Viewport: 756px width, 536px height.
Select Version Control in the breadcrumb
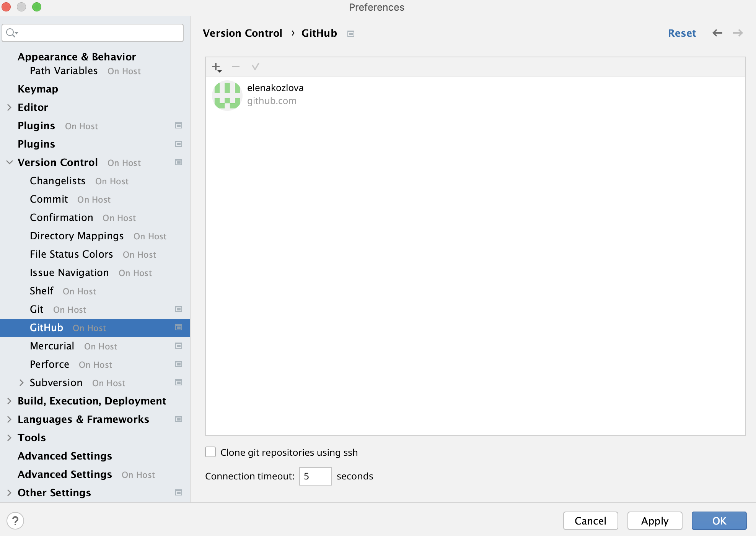(x=243, y=33)
